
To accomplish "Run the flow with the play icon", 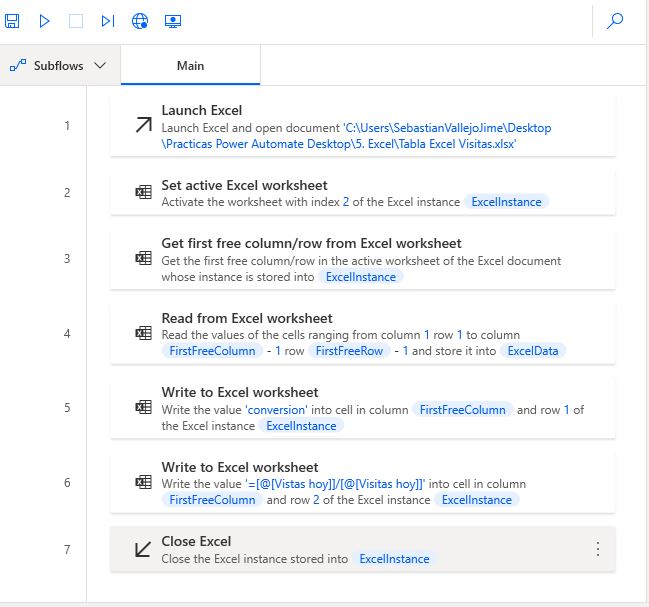I will pos(44,21).
